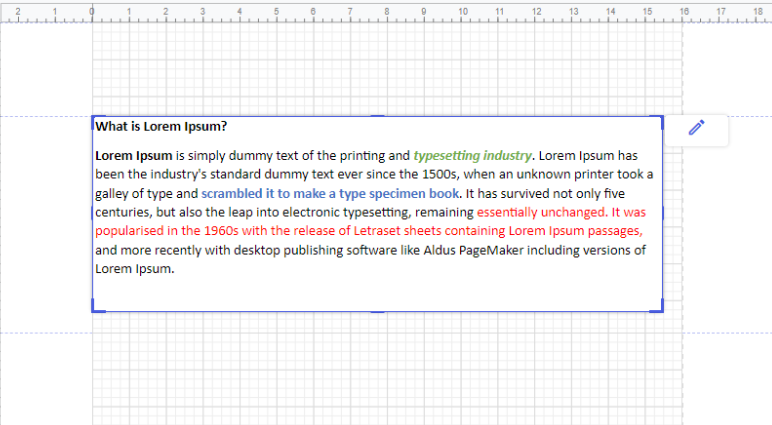Viewport: 772px width, 425px height.
Task: Click the ruler at mark 8
Action: click(x=386, y=12)
